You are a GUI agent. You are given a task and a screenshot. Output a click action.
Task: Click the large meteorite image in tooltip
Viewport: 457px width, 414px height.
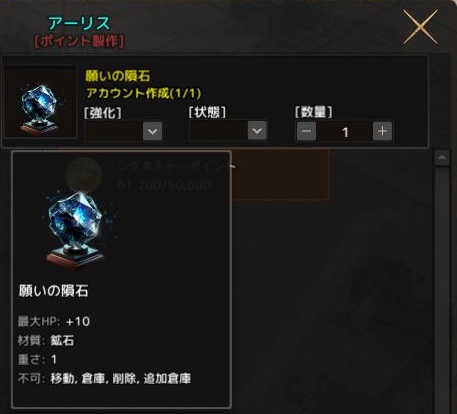pyautogui.click(x=78, y=230)
